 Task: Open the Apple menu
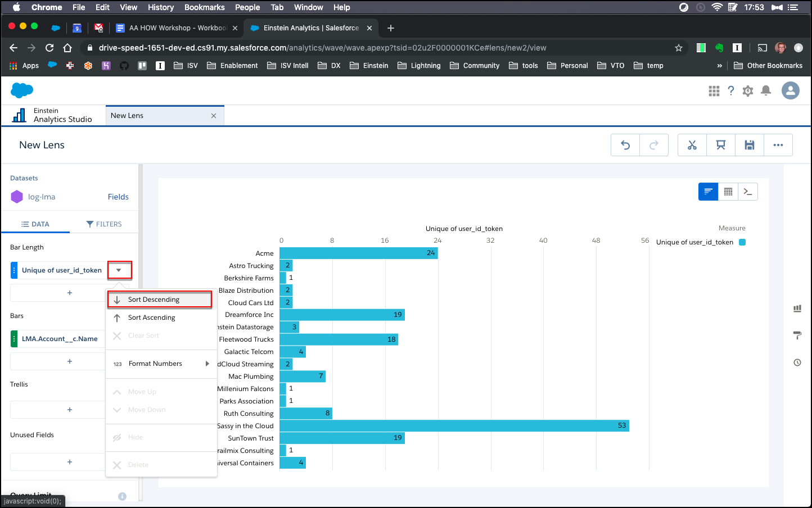pyautogui.click(x=16, y=7)
